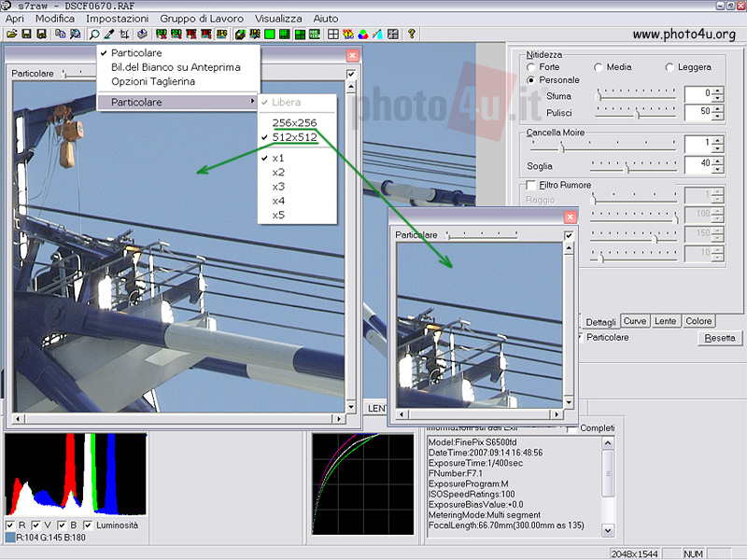Click the www.photo4u.org text

(684, 35)
